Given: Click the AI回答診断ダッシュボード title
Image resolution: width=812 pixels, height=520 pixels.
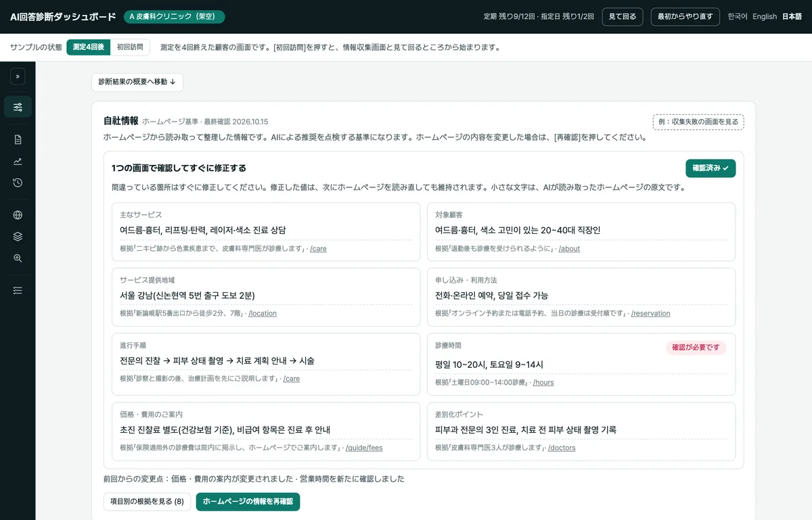Looking at the screenshot, I should pyautogui.click(x=63, y=17).
